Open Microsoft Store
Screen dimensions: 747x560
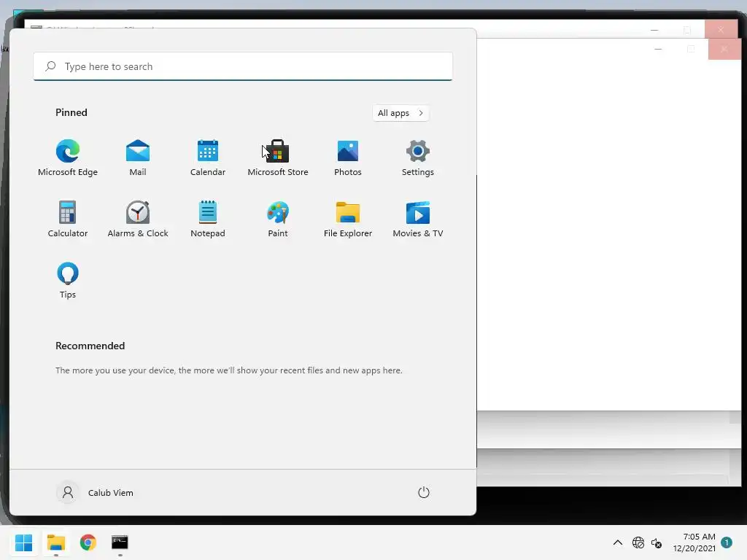[x=278, y=158]
